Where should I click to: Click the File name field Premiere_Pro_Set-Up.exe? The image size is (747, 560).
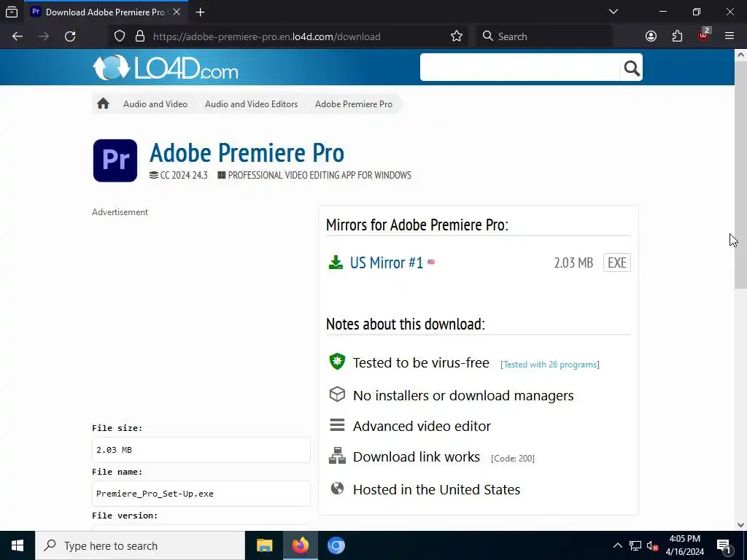201,494
